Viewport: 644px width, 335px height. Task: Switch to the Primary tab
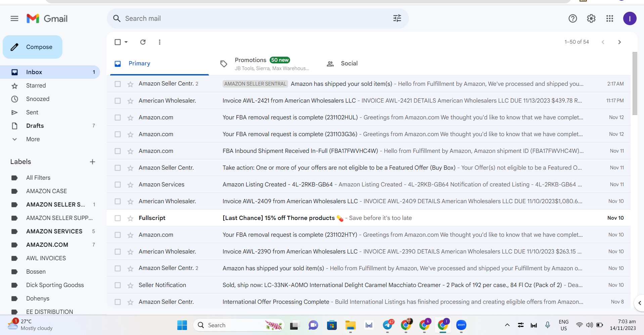[159, 63]
